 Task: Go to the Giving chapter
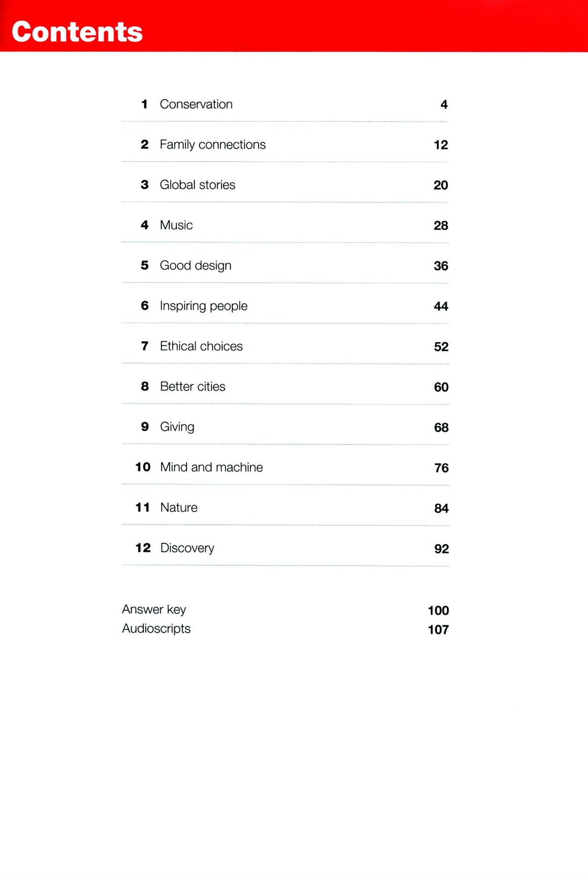[177, 427]
